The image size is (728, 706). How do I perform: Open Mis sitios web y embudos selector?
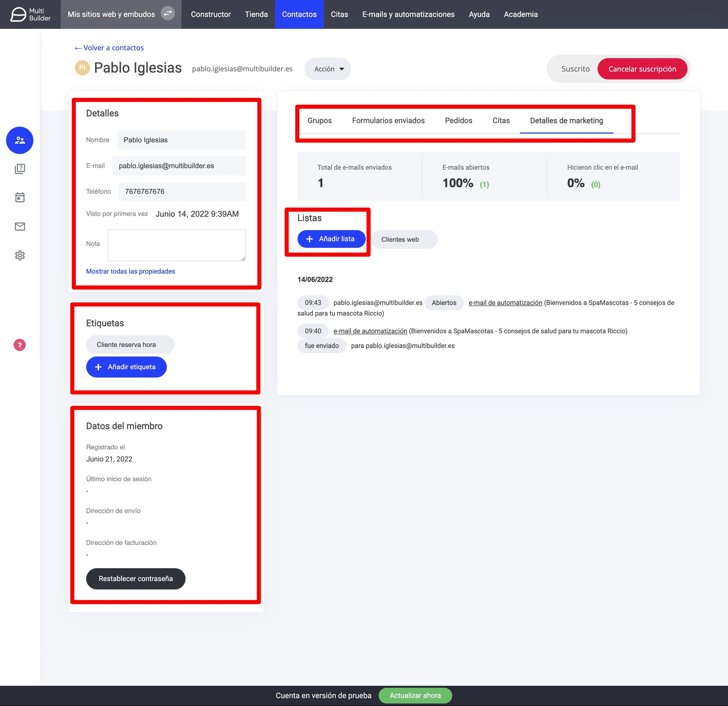tap(111, 15)
